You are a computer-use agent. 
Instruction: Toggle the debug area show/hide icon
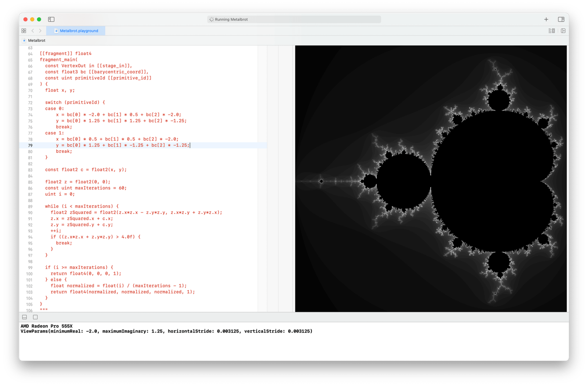pos(25,317)
